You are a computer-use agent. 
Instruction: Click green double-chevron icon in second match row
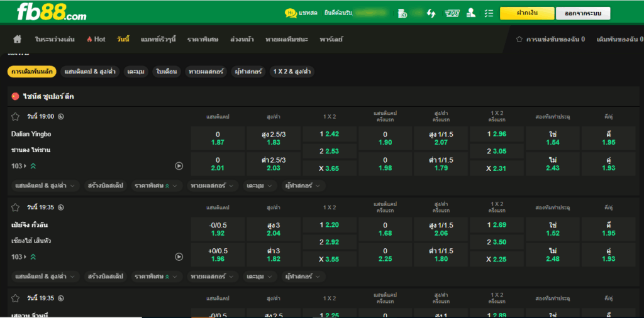[33, 257]
